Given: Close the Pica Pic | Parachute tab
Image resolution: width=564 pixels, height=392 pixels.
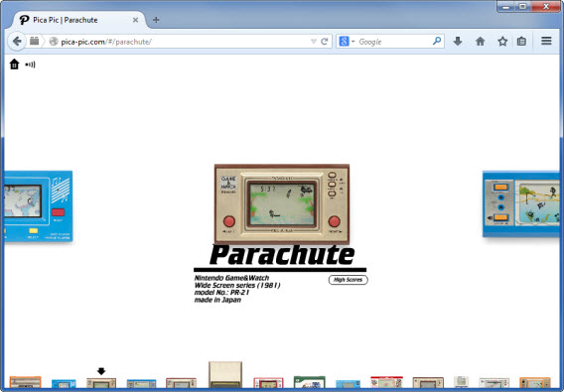Looking at the screenshot, I should [x=135, y=20].
